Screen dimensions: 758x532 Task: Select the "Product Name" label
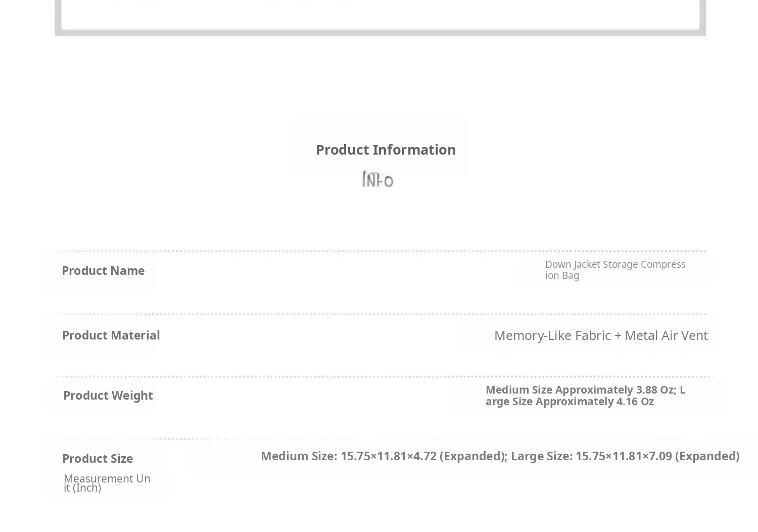[103, 271]
